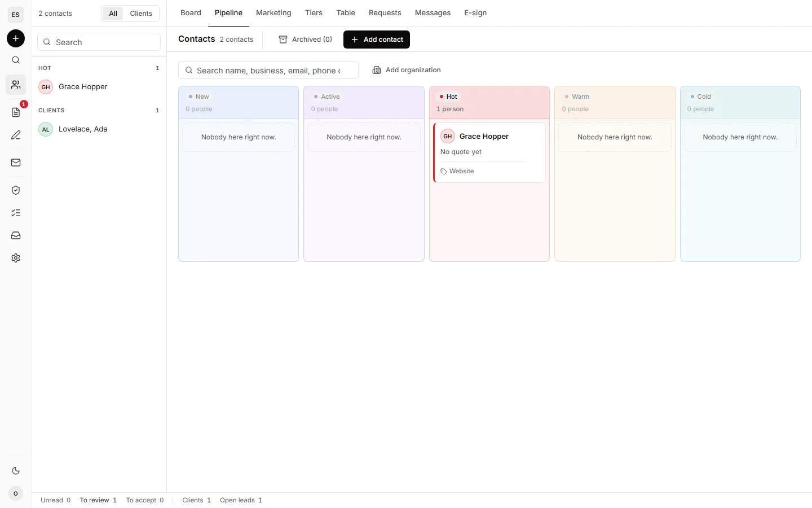Click the Cold column header label
The image size is (812, 508).
pos(701,97)
